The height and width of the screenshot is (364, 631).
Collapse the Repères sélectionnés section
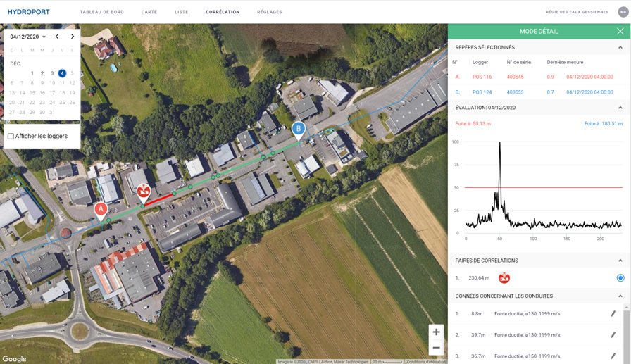620,48
